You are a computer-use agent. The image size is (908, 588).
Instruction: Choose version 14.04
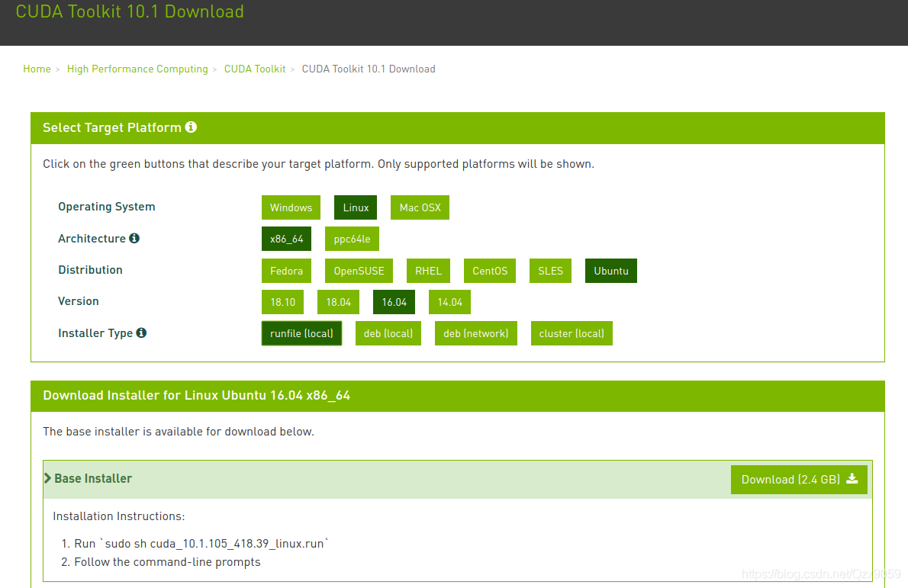[450, 302]
